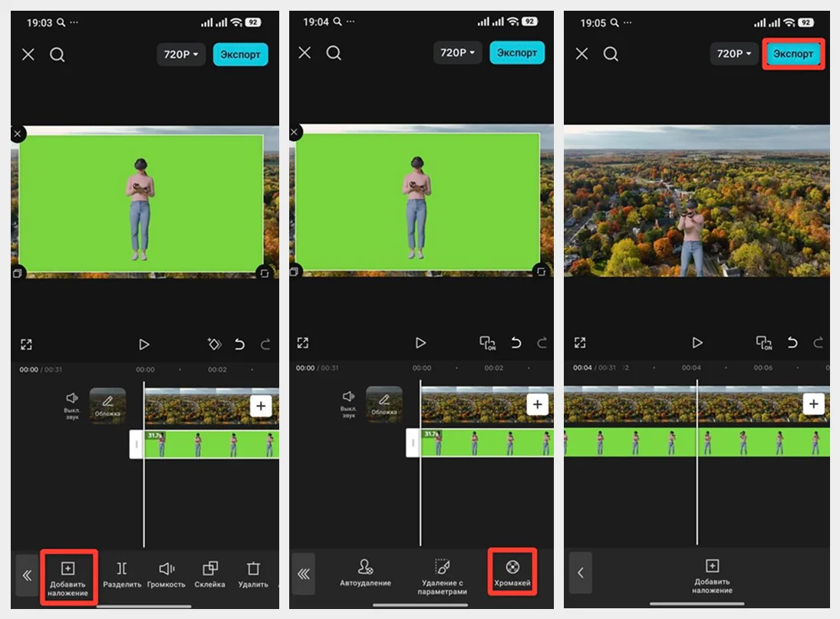Toggle the ON overlay icon in the right screen
840x619 pixels.
point(764,343)
